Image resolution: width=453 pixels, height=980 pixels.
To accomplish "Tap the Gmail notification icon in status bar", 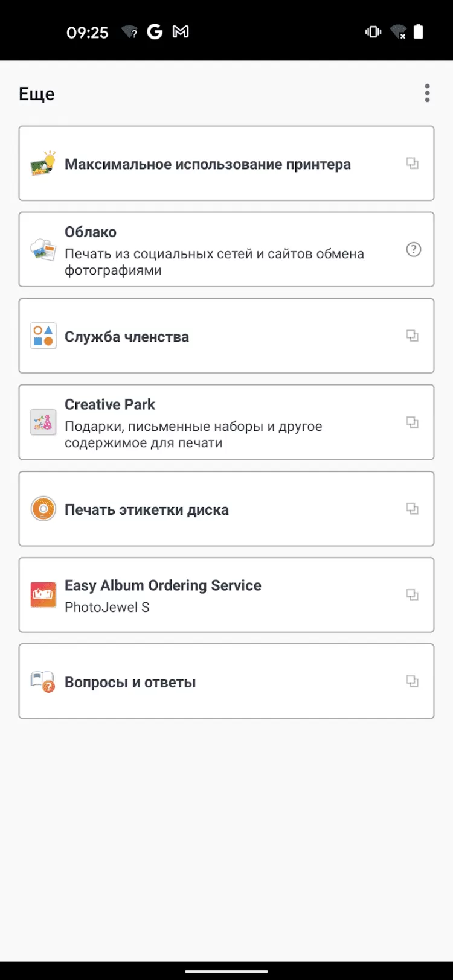I will (181, 32).
